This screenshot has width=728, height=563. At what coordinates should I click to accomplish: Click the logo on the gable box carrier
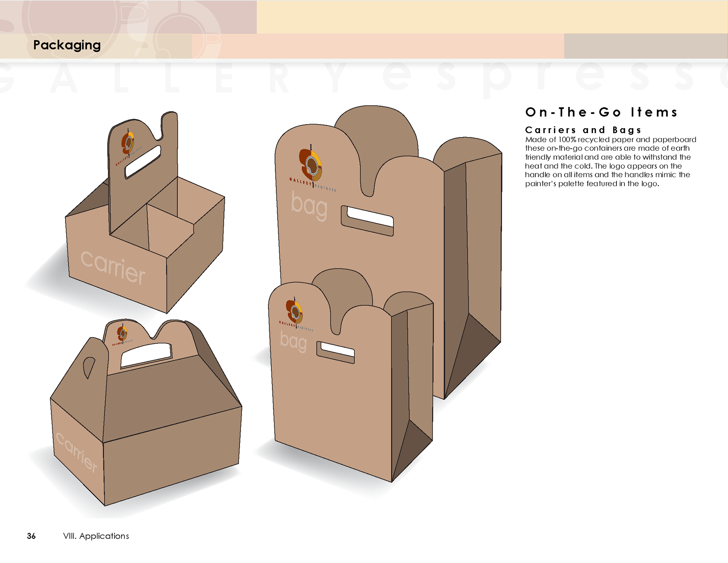[x=122, y=335]
